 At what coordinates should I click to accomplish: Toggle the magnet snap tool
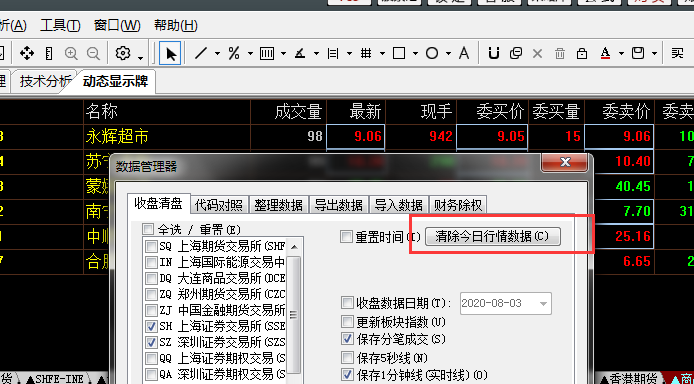(494, 54)
